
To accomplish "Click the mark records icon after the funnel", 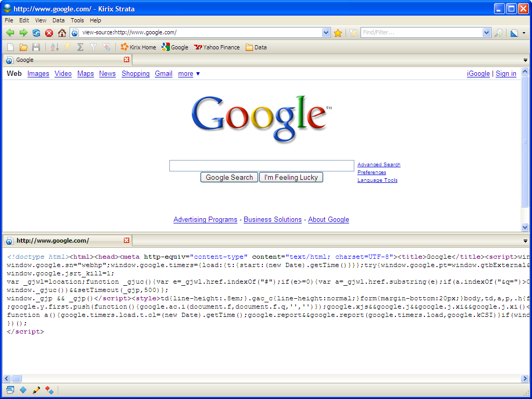I will [106, 47].
